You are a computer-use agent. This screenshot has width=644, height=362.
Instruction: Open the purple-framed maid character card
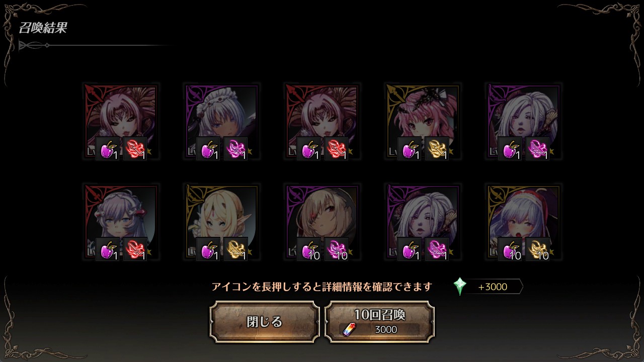(x=221, y=122)
